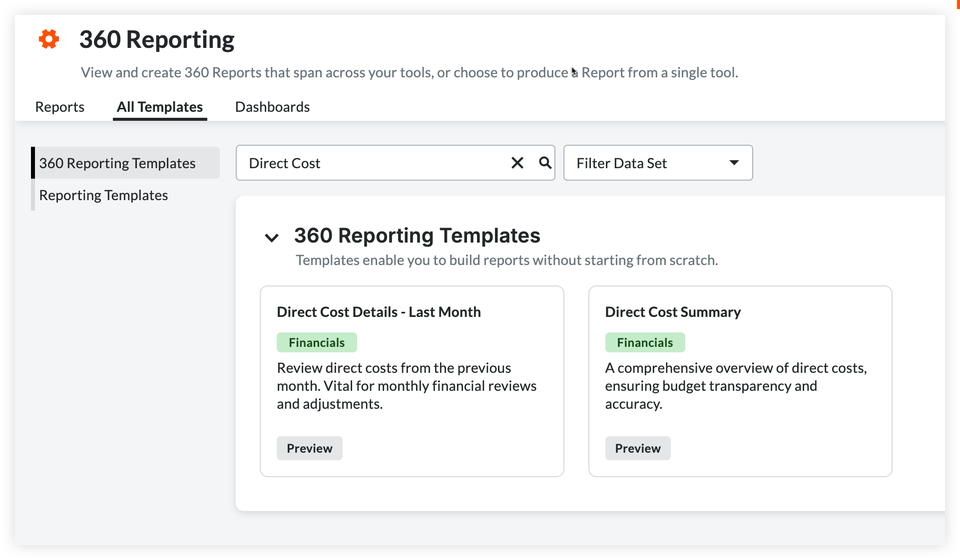Click Financials tag on Direct Cost Summary card
960x560 pixels.
coord(645,342)
